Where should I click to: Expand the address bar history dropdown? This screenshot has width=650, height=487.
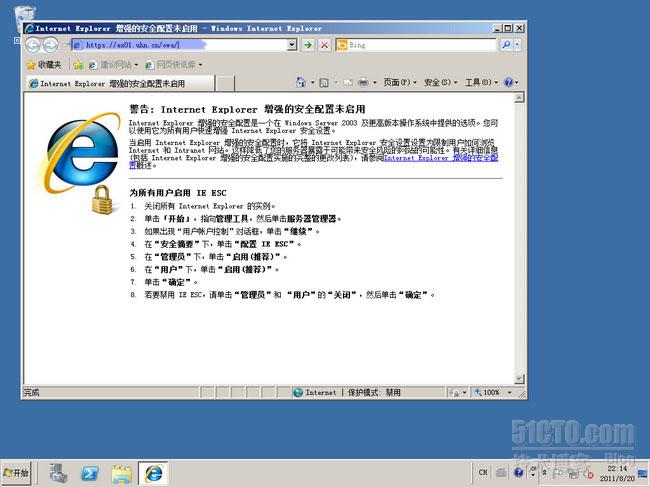292,45
